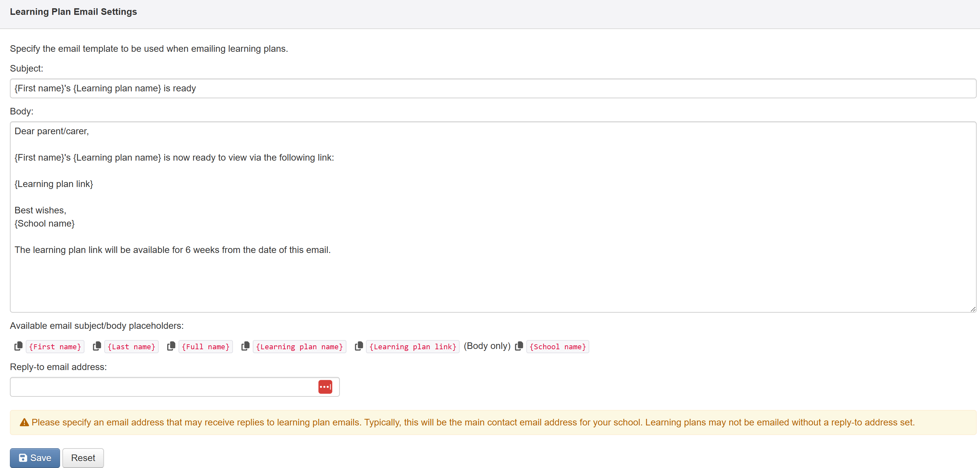Grab the Body textarea resize handle
The height and width of the screenshot is (468, 980).
click(x=972, y=309)
